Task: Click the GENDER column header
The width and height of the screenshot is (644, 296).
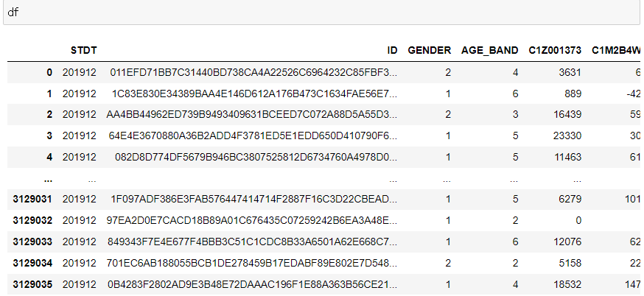Action: (429, 51)
